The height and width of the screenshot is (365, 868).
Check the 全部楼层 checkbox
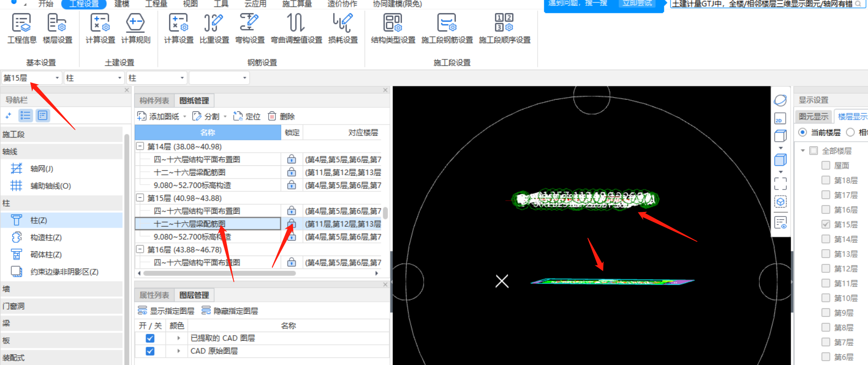pos(814,151)
